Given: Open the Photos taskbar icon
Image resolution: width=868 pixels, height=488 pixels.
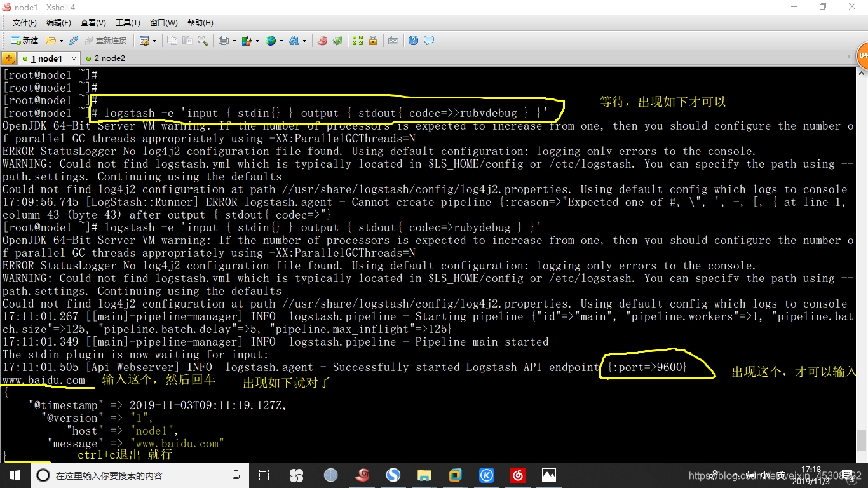Looking at the screenshot, I should click(x=549, y=475).
